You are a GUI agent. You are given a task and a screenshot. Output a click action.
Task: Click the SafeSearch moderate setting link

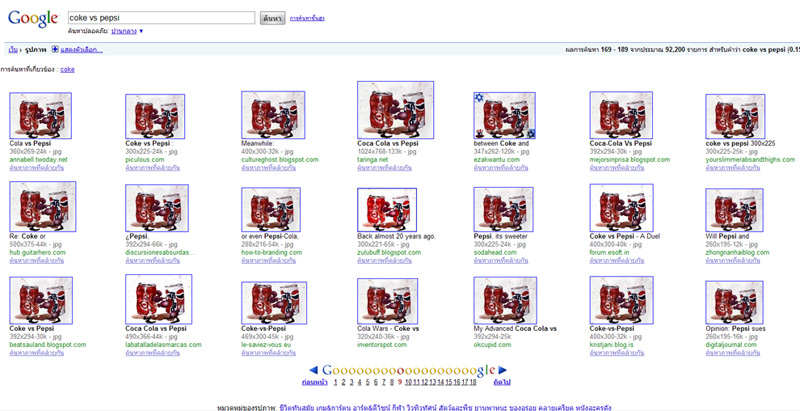124,31
